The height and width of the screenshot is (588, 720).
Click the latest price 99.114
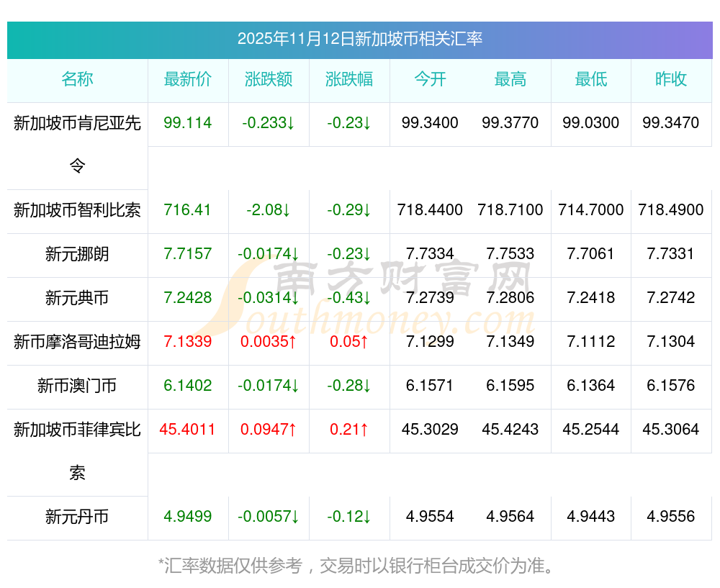(188, 122)
